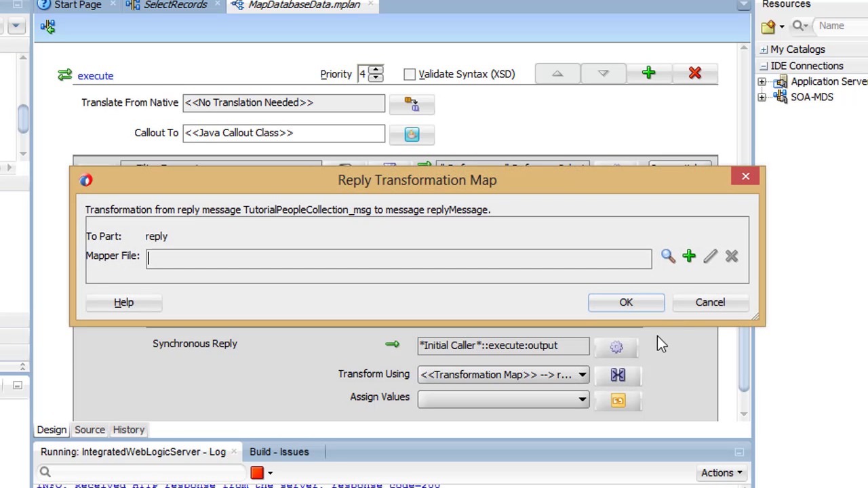
Task: Expand the My Catalogs section
Action: (x=764, y=49)
